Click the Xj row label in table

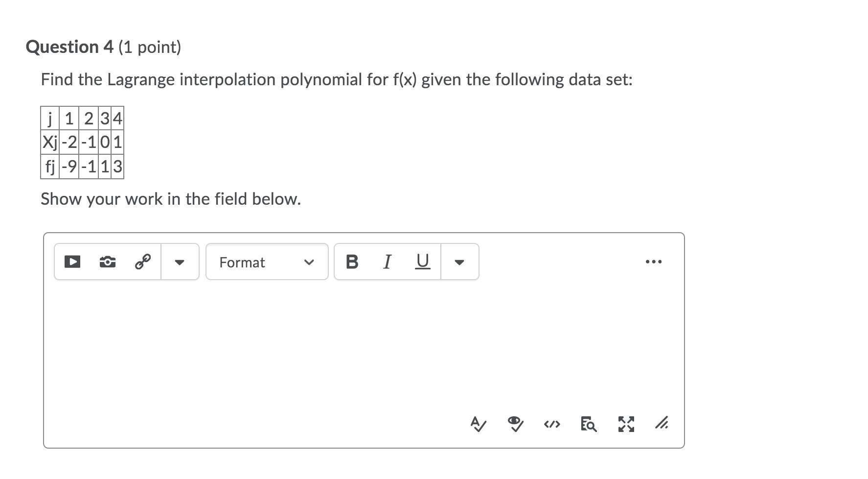pyautogui.click(x=50, y=143)
